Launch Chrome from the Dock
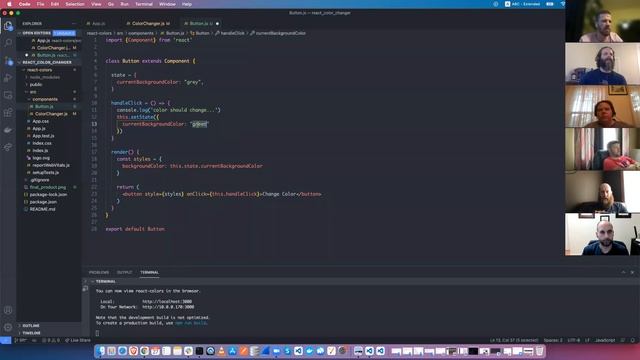 tap(144, 351)
